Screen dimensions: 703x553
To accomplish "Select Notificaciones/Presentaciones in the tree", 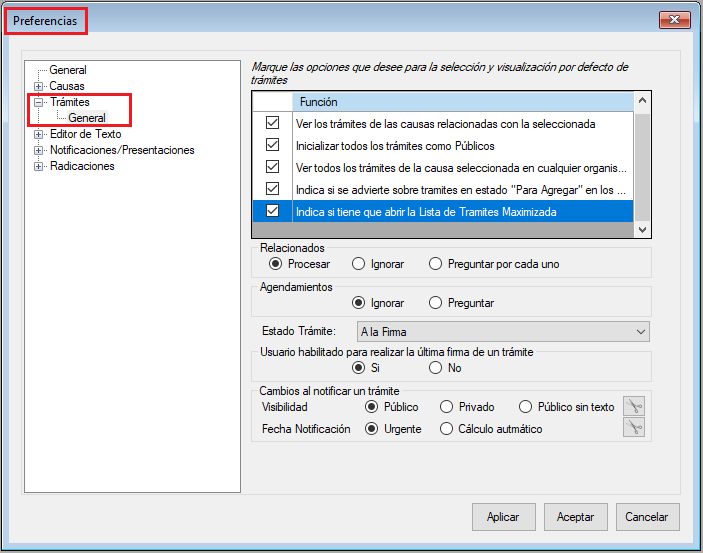I will tap(122, 150).
